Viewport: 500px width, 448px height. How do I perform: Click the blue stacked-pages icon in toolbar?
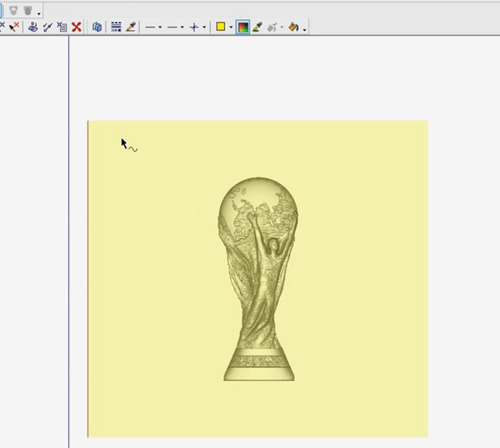click(97, 27)
